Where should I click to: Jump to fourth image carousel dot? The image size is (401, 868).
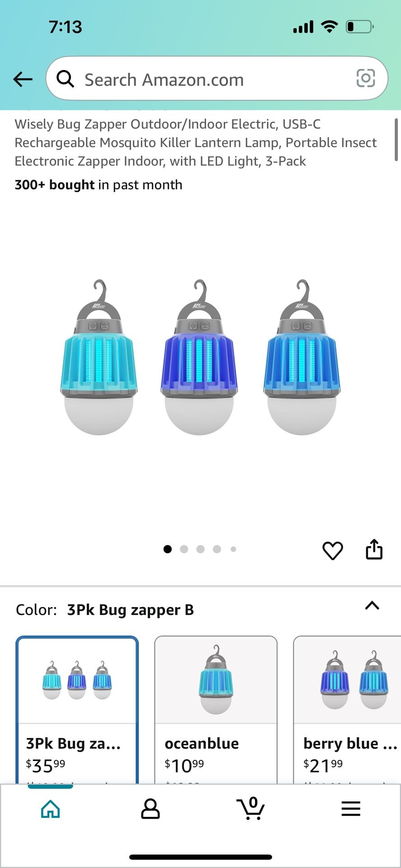point(217,549)
